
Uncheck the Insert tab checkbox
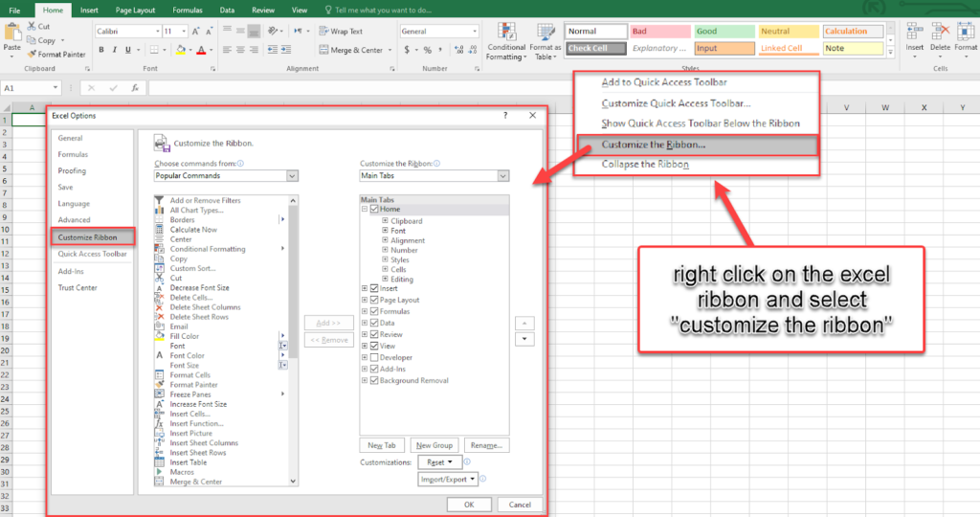pos(374,288)
